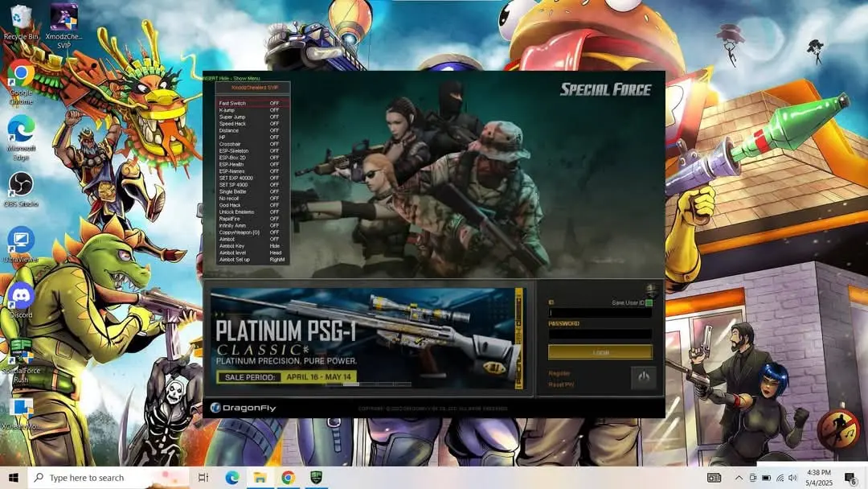Toggle the K-jump cheat option

(x=252, y=110)
